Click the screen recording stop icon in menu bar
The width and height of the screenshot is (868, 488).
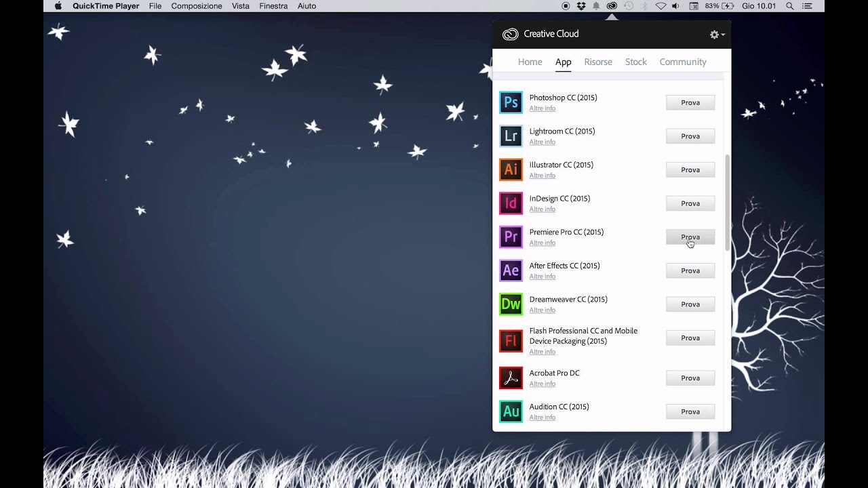point(566,6)
